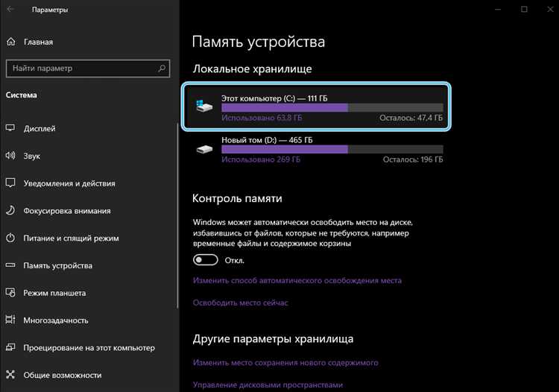The height and width of the screenshot is (392, 559).
Task: Toggle the Контроль памяти switch
Action: pyautogui.click(x=206, y=260)
